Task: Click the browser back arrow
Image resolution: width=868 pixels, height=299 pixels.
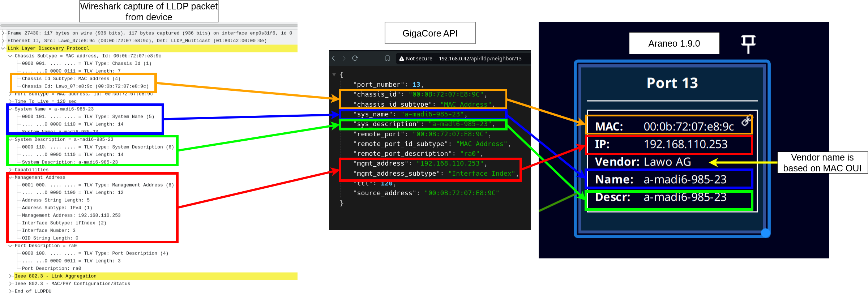Action: click(333, 58)
